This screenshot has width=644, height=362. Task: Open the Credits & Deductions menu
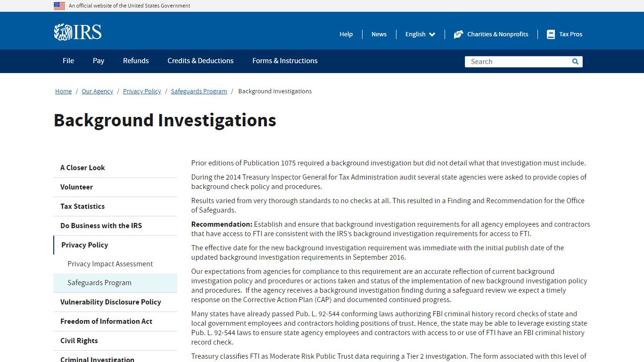200,61
